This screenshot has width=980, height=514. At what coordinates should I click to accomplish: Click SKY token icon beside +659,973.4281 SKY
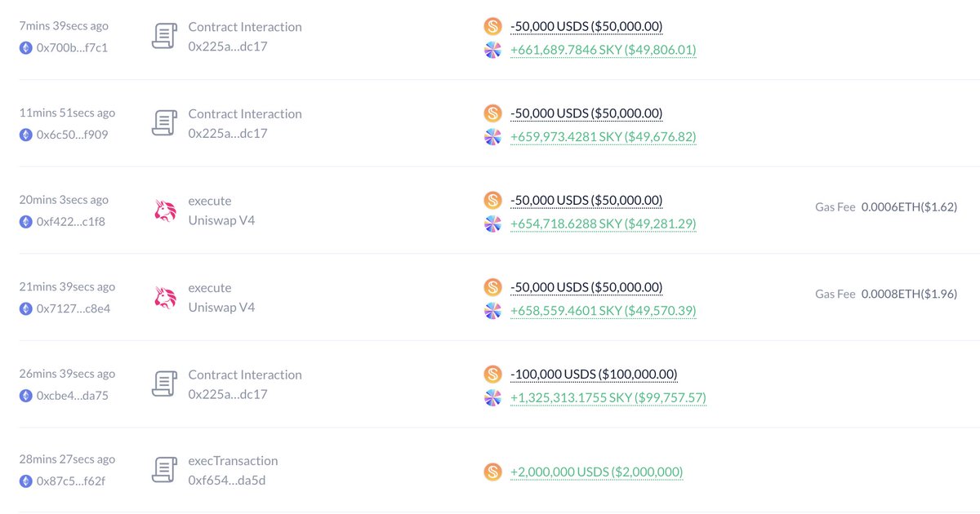492,137
